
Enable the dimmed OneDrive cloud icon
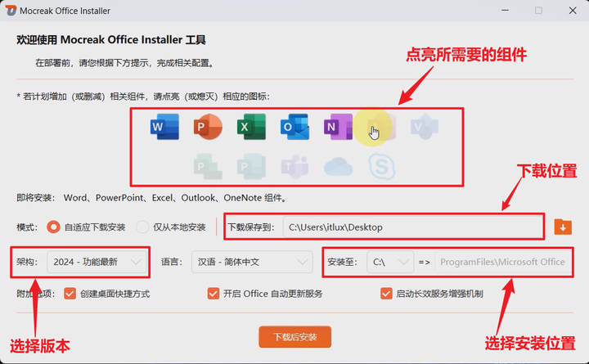pos(338,167)
